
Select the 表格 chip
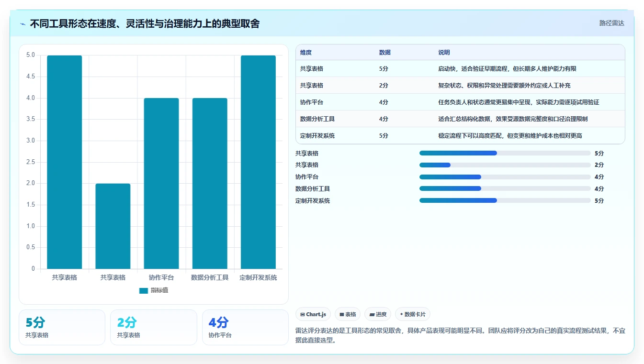point(348,314)
